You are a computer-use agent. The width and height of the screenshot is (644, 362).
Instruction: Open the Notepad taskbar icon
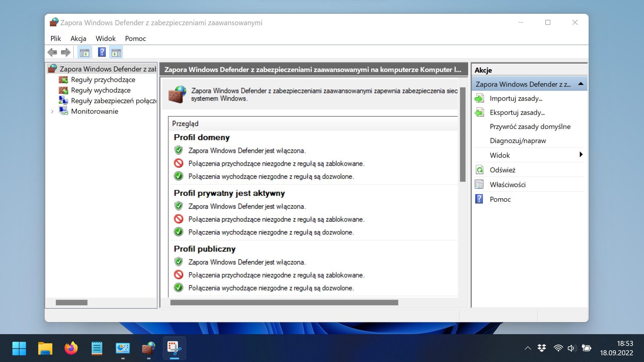tap(97, 348)
